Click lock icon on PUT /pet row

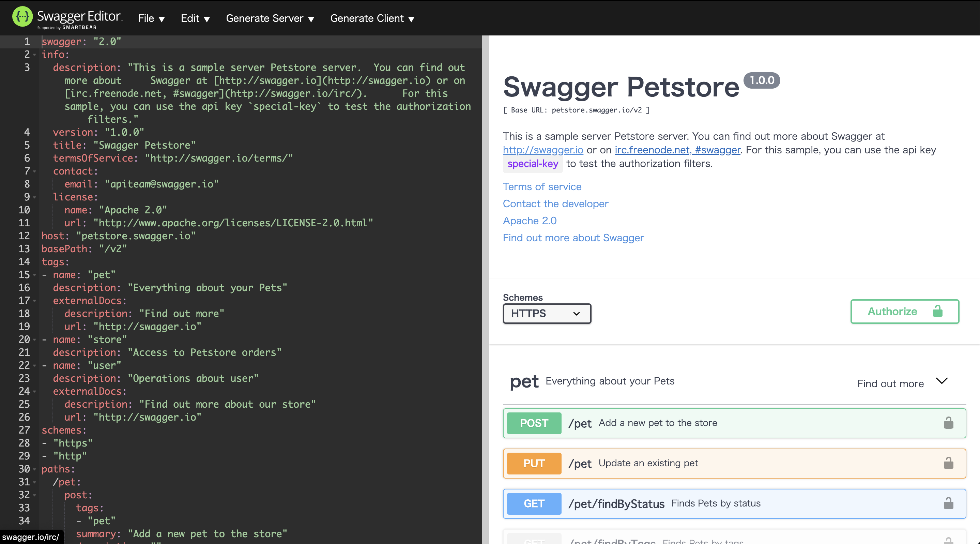(x=948, y=463)
